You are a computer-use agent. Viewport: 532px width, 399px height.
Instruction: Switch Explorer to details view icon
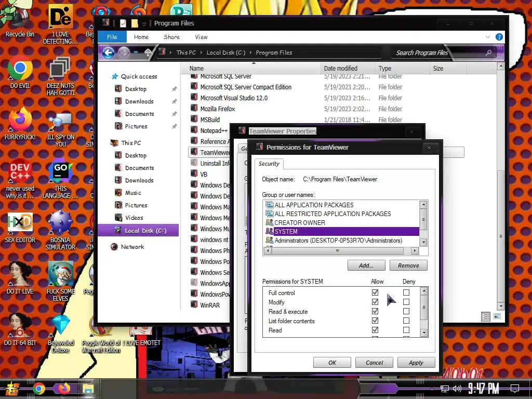486,316
